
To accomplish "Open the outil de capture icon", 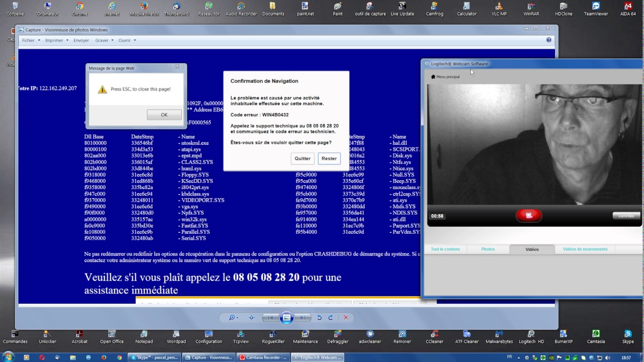I will 370,9.
